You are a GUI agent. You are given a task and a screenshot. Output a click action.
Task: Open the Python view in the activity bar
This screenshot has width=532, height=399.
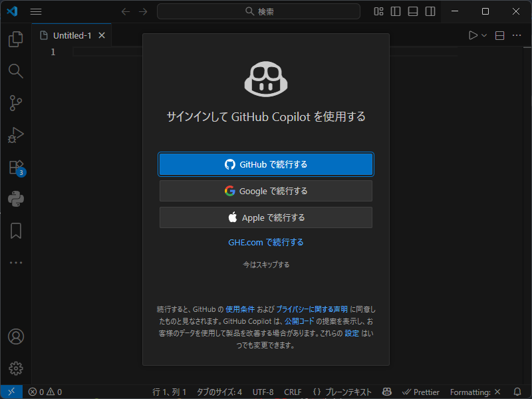click(15, 199)
